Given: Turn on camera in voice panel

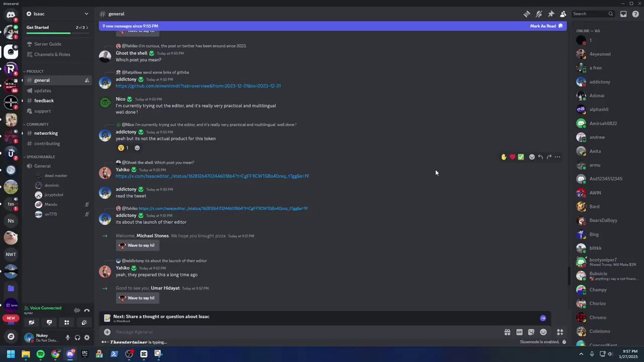Looking at the screenshot, I should coord(32,322).
